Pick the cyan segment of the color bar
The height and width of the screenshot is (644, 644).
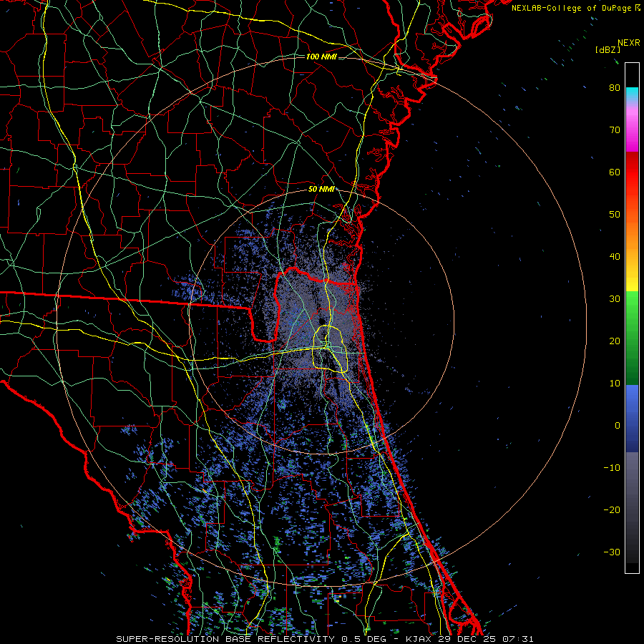click(632, 94)
